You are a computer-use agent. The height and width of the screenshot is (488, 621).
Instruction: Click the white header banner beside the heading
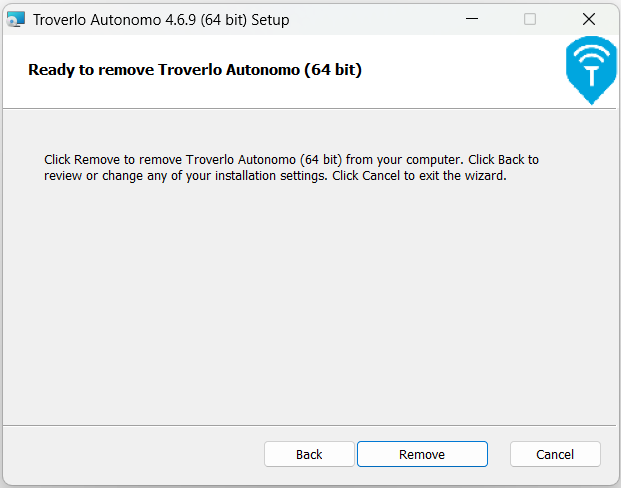(x=460, y=70)
